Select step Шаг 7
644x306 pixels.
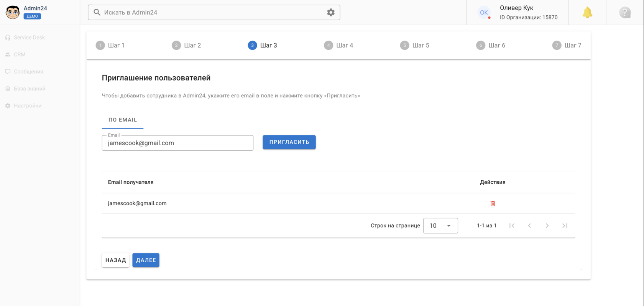[567, 45]
